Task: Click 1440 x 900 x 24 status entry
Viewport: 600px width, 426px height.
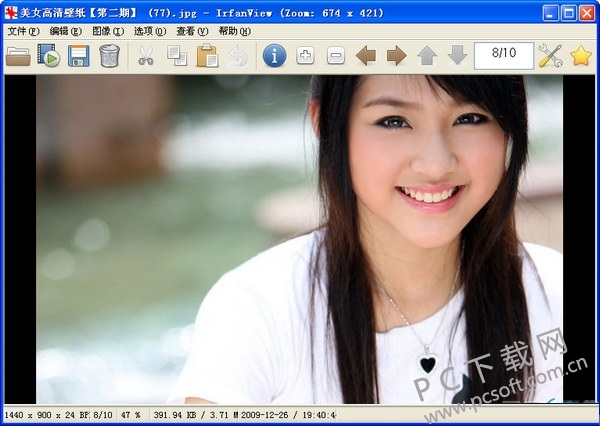Action: coord(47,415)
